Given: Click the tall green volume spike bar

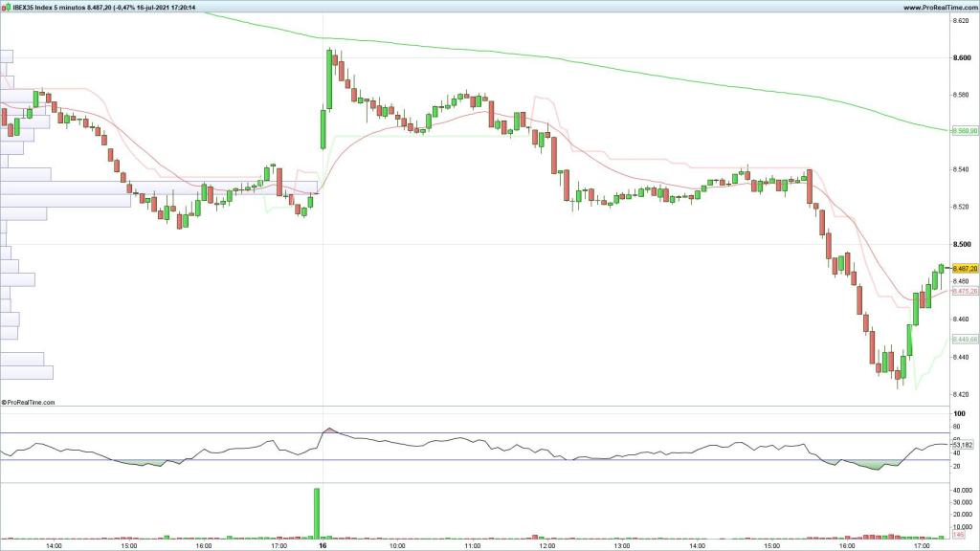Looking at the screenshot, I should tap(317, 513).
